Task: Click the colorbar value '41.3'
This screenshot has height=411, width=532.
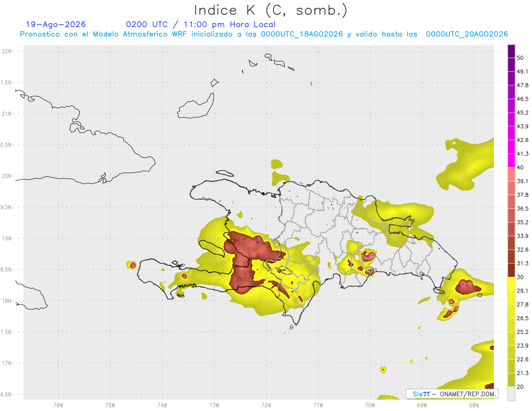Action: point(523,154)
